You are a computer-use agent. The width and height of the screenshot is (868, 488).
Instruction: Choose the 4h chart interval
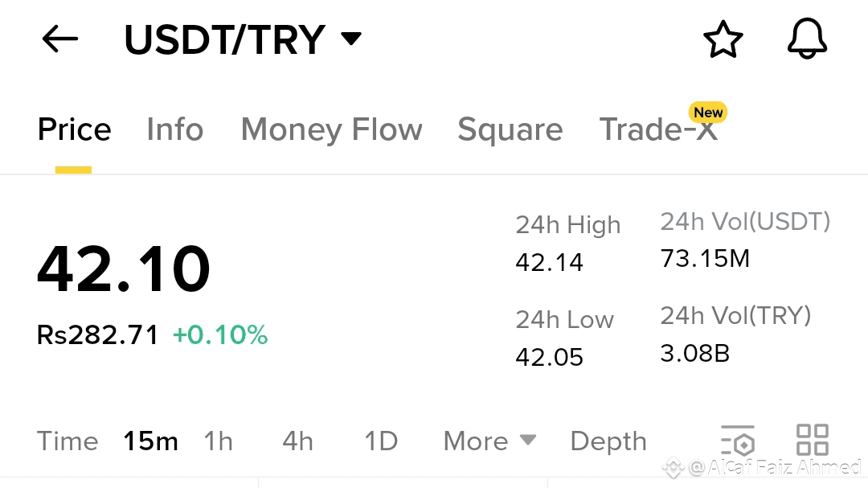pyautogui.click(x=297, y=441)
